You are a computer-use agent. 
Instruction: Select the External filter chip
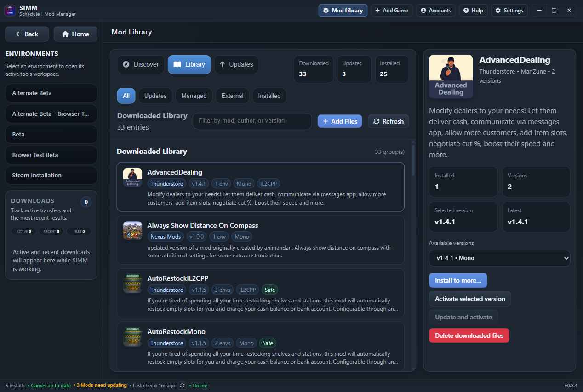[x=232, y=96]
